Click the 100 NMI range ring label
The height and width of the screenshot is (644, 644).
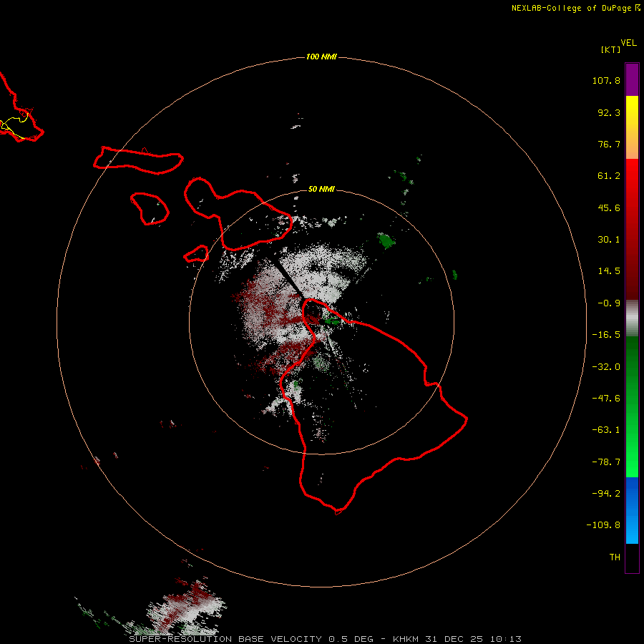click(x=321, y=57)
